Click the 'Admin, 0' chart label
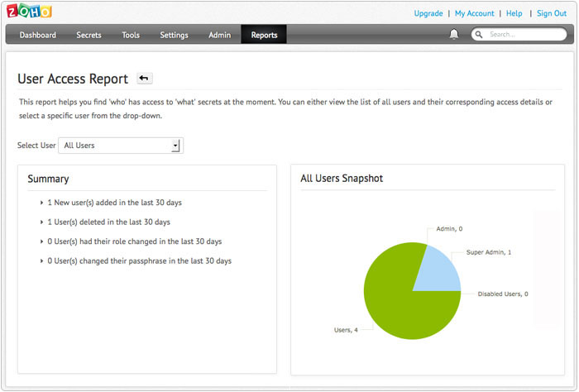Image resolution: width=579 pixels, height=392 pixels. 449,229
